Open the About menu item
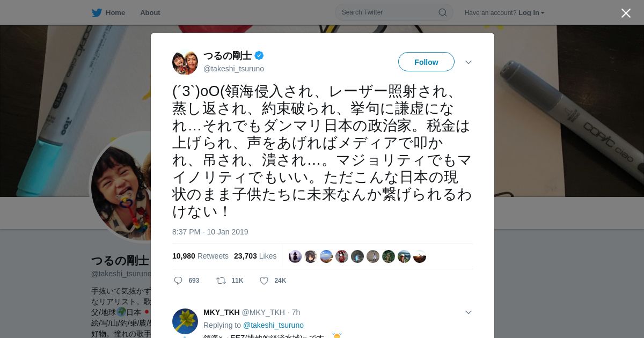The width and height of the screenshot is (644, 338). click(150, 12)
